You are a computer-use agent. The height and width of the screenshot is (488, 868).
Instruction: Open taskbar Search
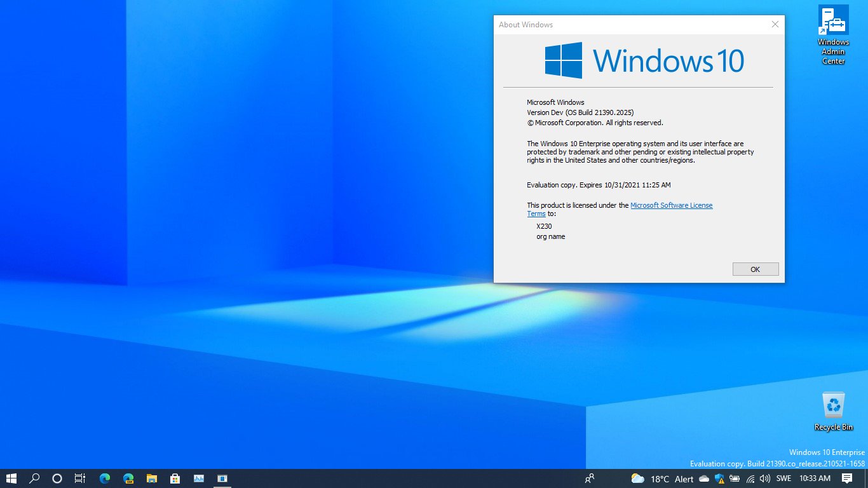34,478
